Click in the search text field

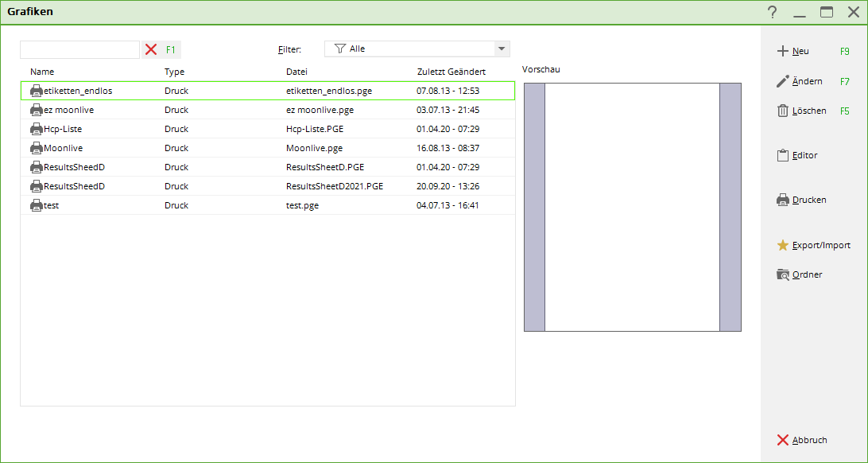(79, 49)
